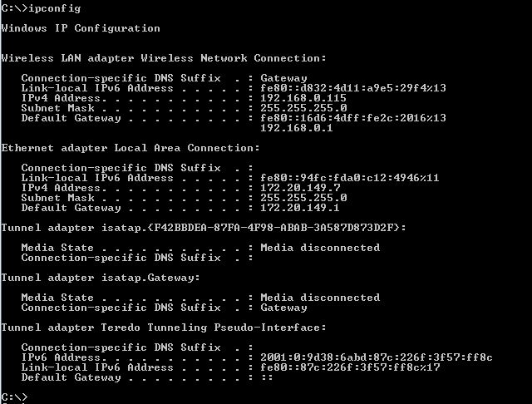Click the Tunnel adapter isatap GUID heading
Image resolution: width=532 pixels, height=404 pixels.
(x=204, y=227)
